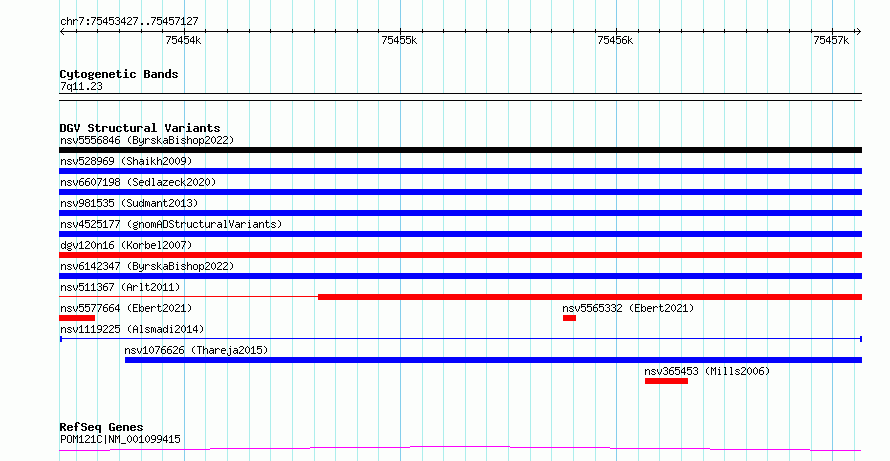The height and width of the screenshot is (461, 890).
Task: Click the Cytogenetic Bands track title
Action: point(119,74)
